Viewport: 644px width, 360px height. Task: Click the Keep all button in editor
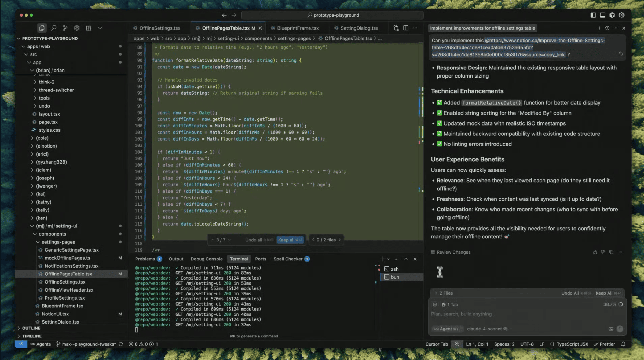click(290, 240)
